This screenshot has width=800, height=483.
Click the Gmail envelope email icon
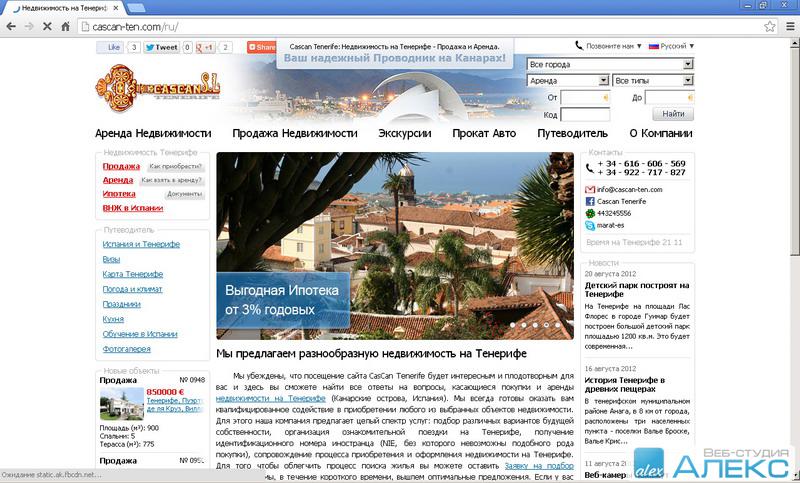[x=590, y=189]
